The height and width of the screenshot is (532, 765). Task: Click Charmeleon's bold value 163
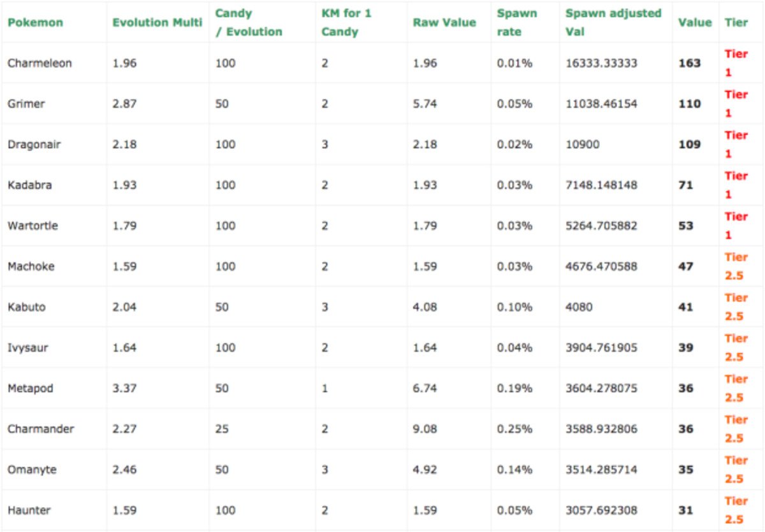coord(689,63)
